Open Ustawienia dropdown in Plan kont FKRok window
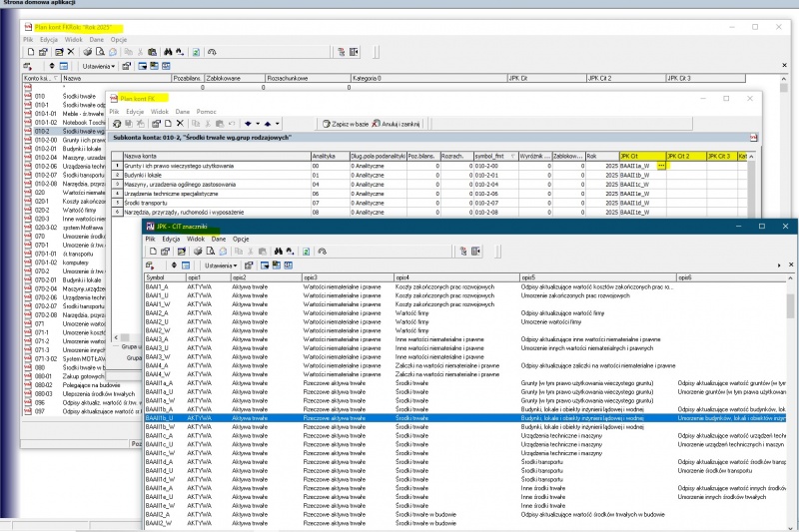Viewport: 799px width, 532px height. 98,66
